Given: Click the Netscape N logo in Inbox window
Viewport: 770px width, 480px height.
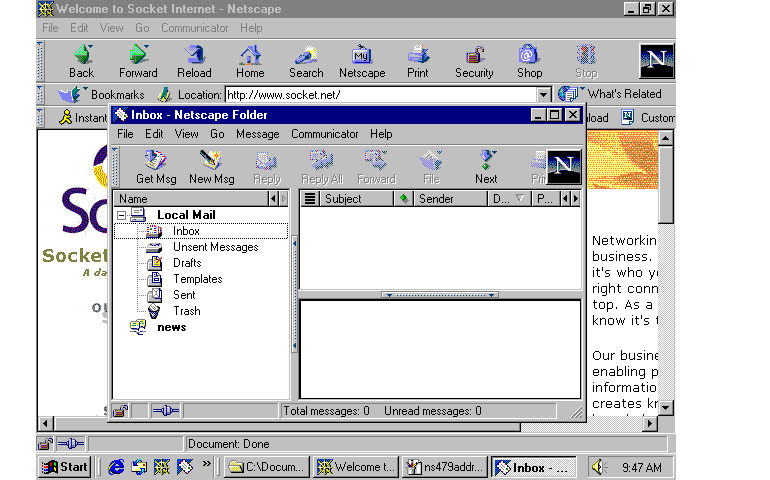Looking at the screenshot, I should [564, 167].
